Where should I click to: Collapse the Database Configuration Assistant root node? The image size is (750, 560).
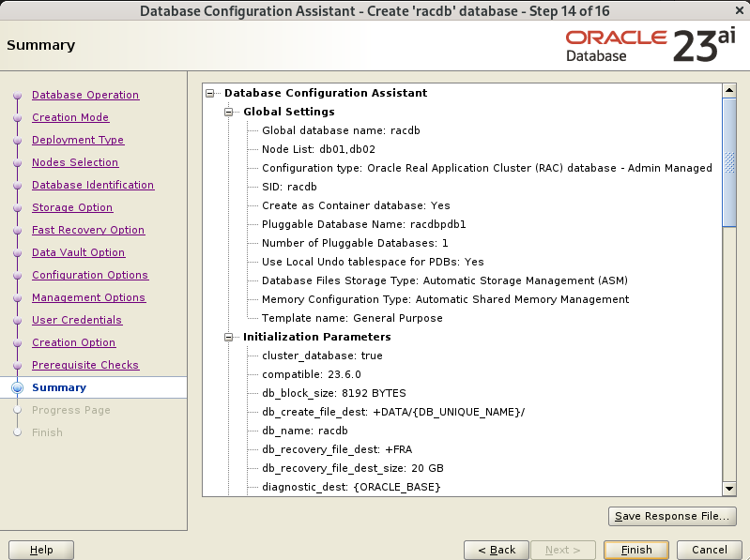[210, 93]
